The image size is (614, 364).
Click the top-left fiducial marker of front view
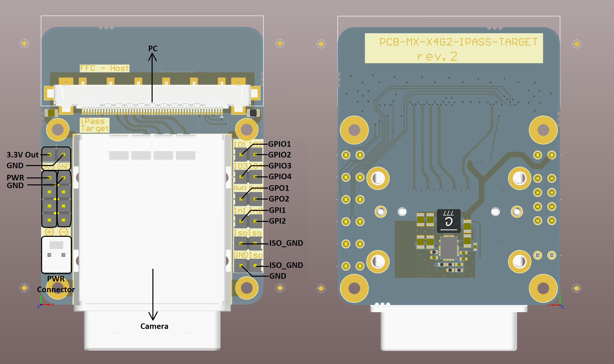[x=24, y=44]
